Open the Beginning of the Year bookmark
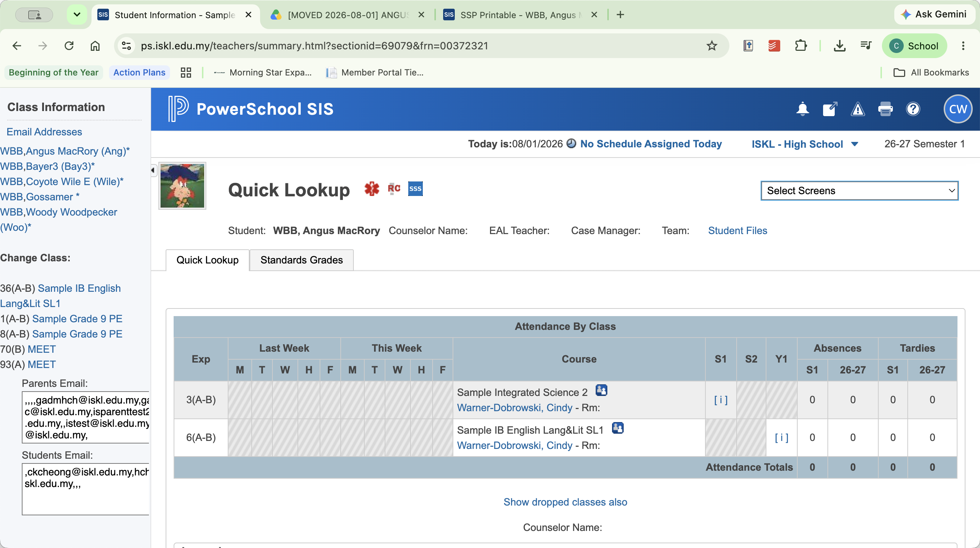Image resolution: width=980 pixels, height=548 pixels. [54, 73]
